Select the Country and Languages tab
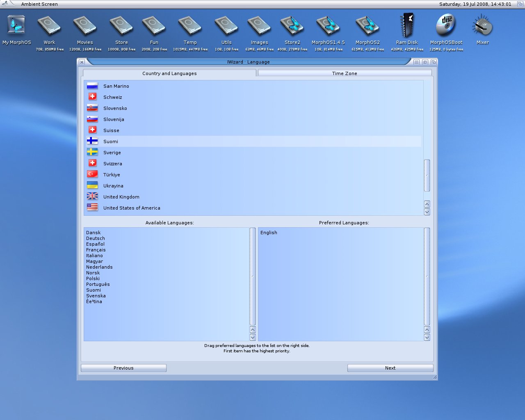This screenshot has width=525, height=420. pyautogui.click(x=169, y=73)
